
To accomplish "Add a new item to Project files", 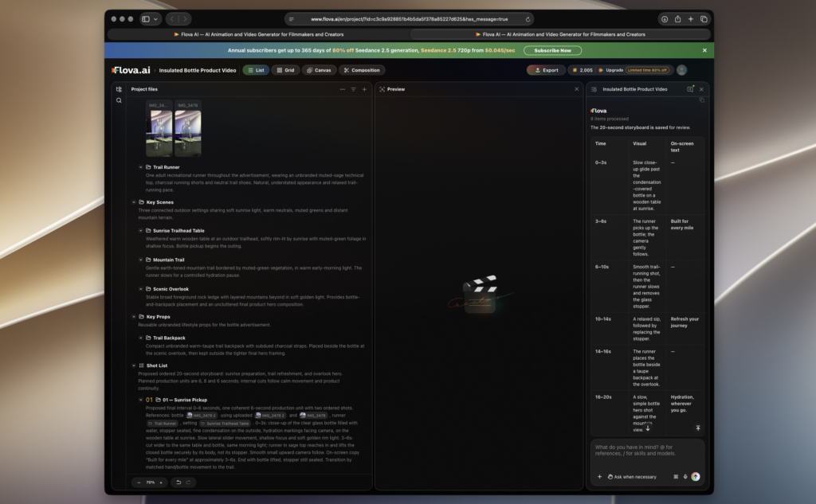I will (364, 89).
